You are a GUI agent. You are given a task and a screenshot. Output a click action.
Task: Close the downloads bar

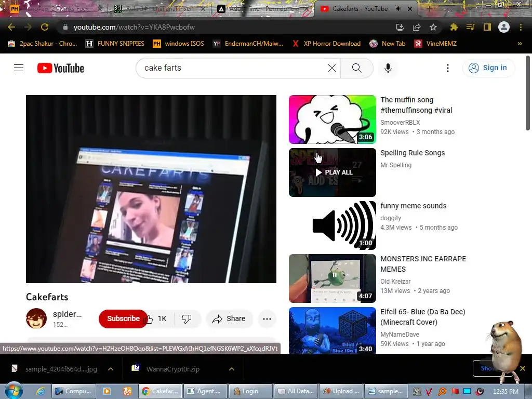[x=523, y=368]
